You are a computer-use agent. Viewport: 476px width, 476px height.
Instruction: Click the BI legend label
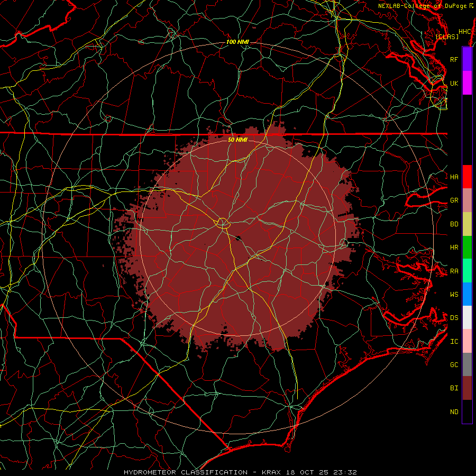pyautogui.click(x=454, y=388)
